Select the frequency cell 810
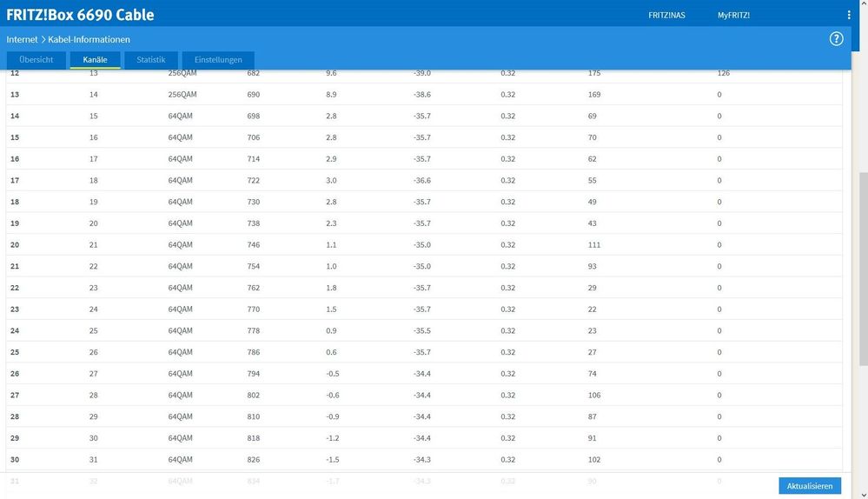868x499 pixels. coord(254,416)
